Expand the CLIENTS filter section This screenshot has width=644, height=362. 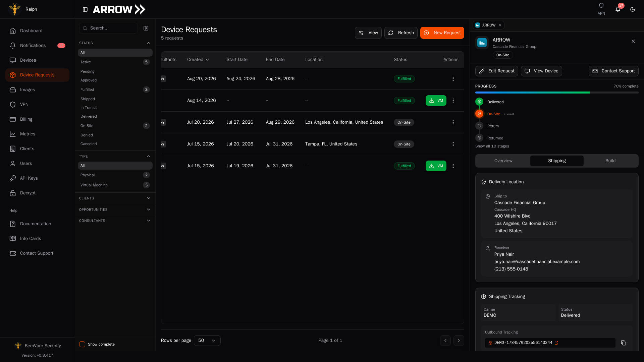pos(115,198)
